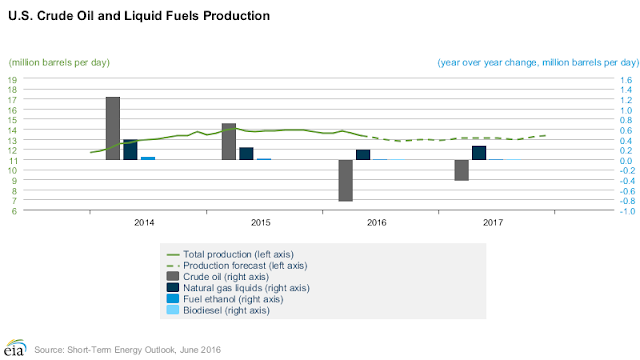640x360 pixels.
Task: Click the 'Production forecast (left axis)' legend text
Action: pos(245,266)
